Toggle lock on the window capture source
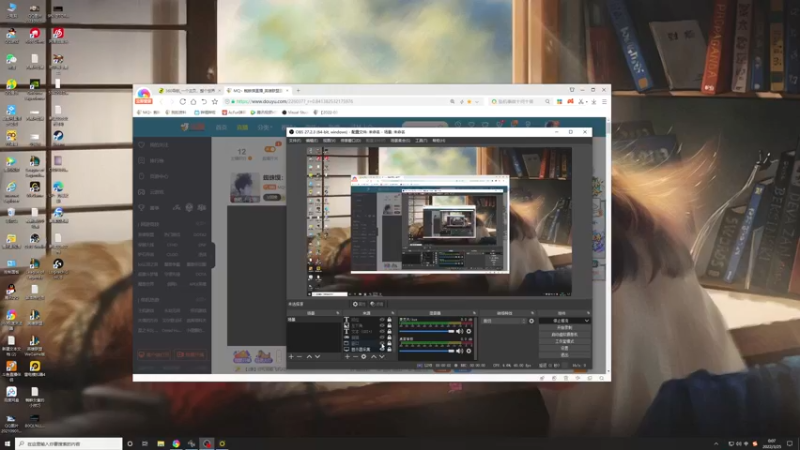The width and height of the screenshot is (800, 450). (x=389, y=343)
